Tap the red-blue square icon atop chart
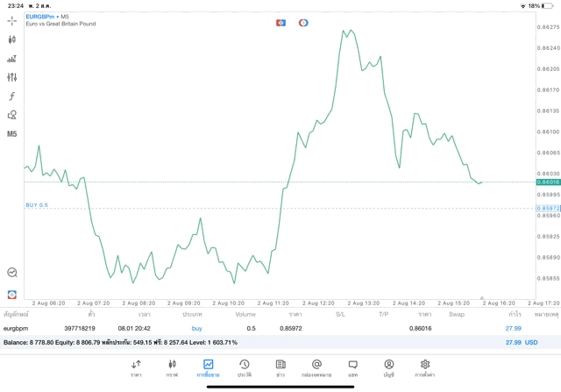Viewport: 561px width, 392px height. tap(280, 22)
